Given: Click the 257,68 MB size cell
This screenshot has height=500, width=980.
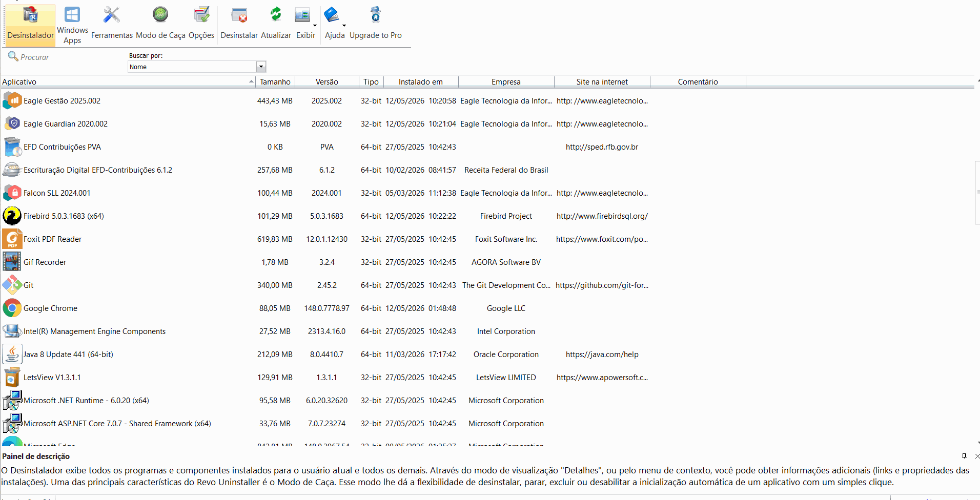Looking at the screenshot, I should click(275, 170).
